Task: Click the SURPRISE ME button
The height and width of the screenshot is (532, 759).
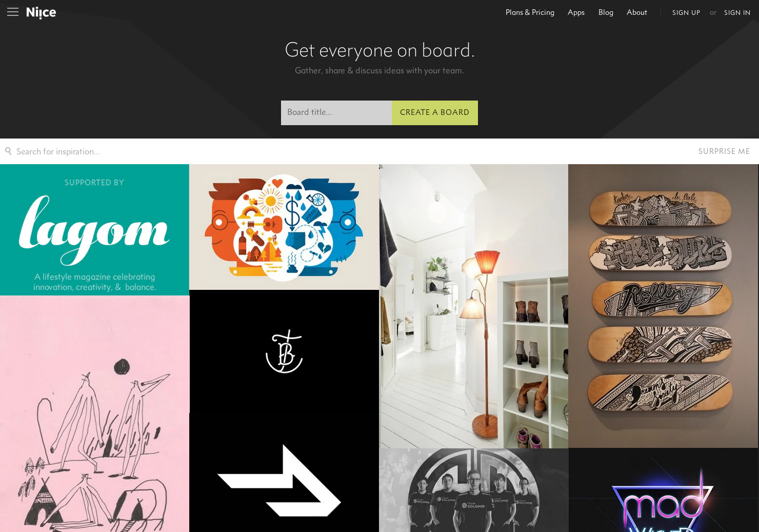Action: (724, 151)
